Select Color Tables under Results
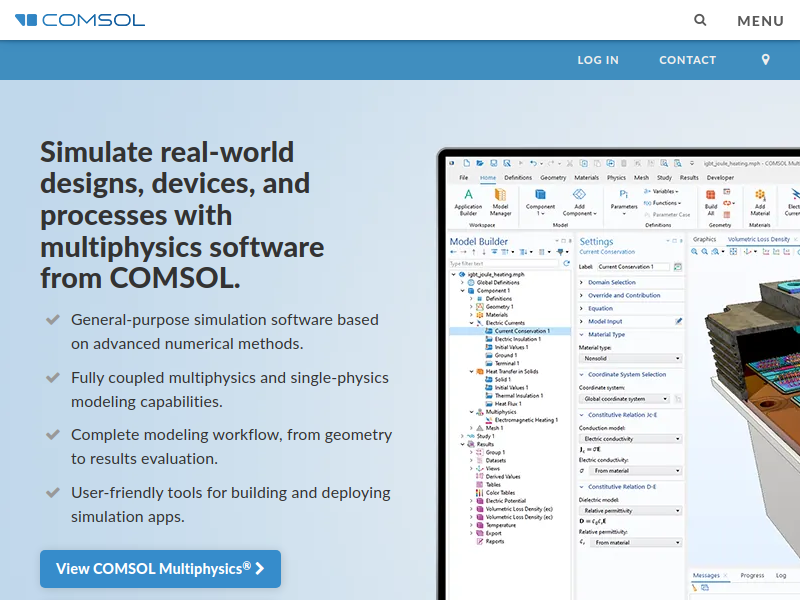The height and width of the screenshot is (600, 800). click(x=500, y=493)
